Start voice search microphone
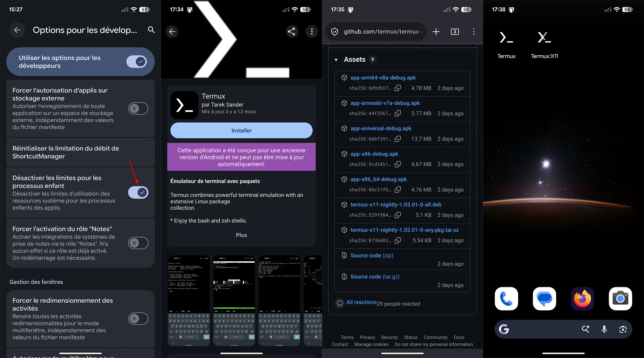This screenshot has width=644, height=358. point(604,329)
